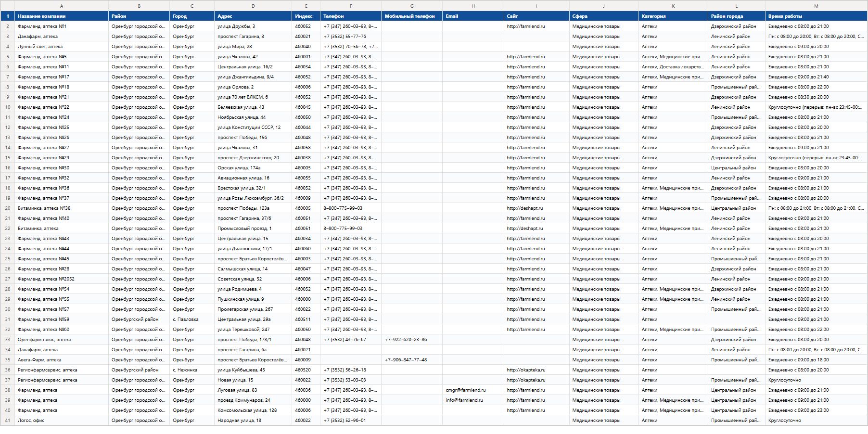The width and height of the screenshot is (868, 434).
Task: Select phone cell '+7 (3532) 52-96-01'
Action: coord(351,421)
